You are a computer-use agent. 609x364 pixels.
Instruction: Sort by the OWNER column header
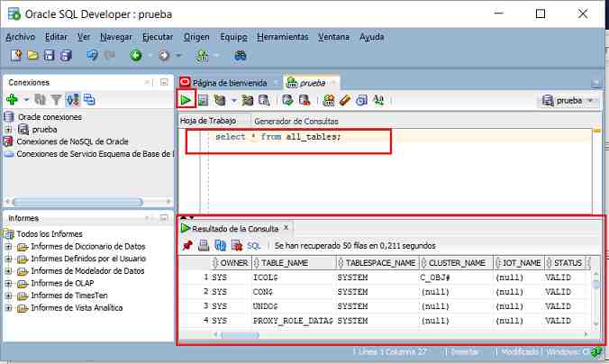[x=231, y=263]
